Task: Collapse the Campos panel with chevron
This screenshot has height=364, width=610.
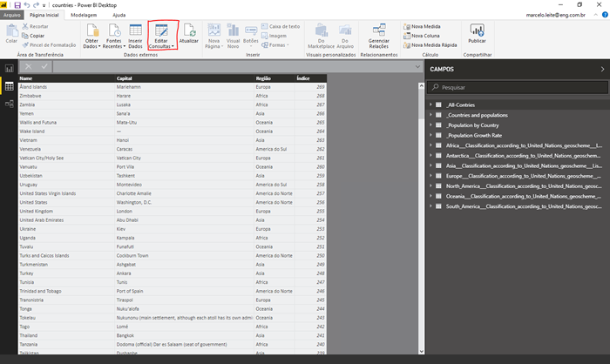Action: point(601,68)
